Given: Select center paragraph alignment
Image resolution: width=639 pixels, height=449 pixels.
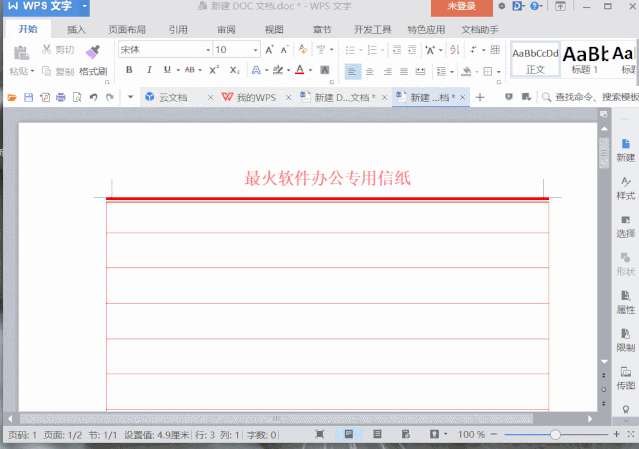Looking at the screenshot, I should (x=370, y=72).
